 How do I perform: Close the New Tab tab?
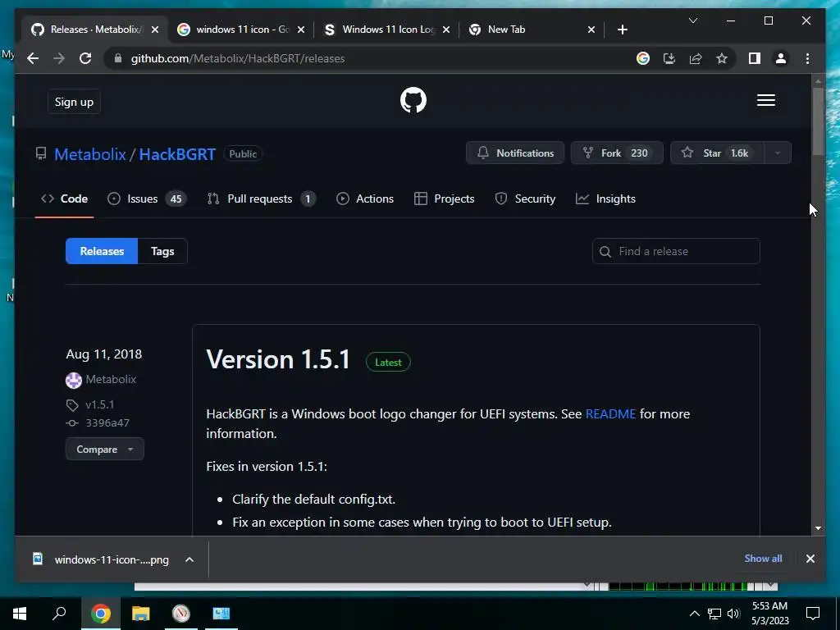pyautogui.click(x=591, y=30)
